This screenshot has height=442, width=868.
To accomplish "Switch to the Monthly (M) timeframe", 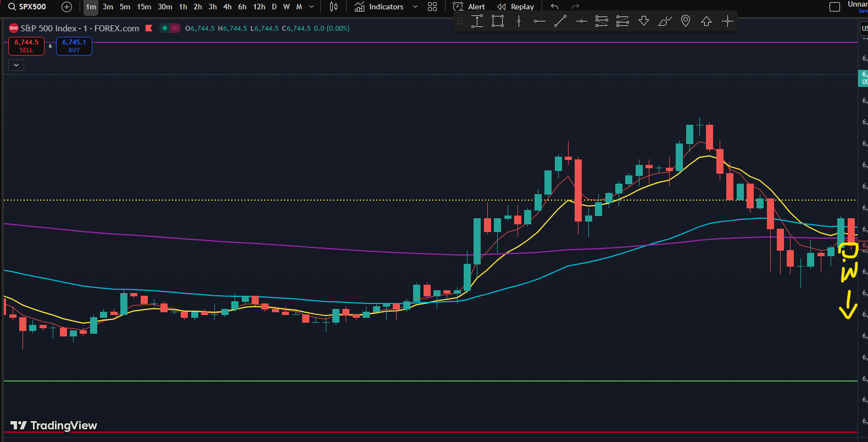I will pos(299,7).
